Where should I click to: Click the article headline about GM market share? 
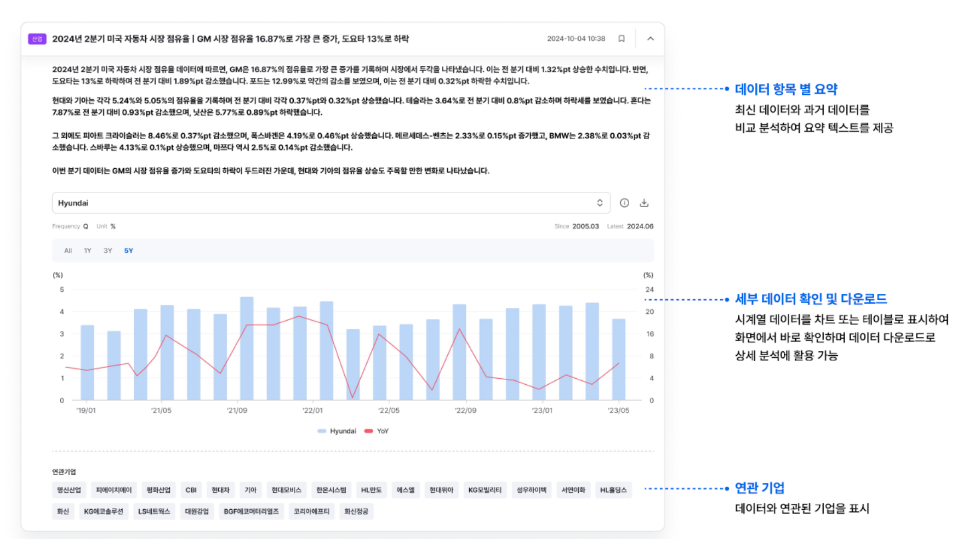click(230, 39)
